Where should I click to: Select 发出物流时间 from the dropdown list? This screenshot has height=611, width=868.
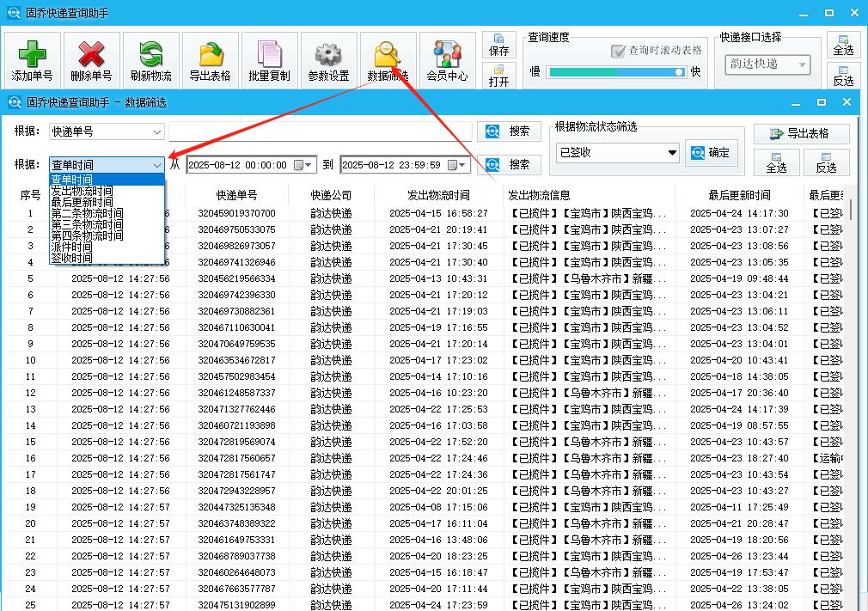(x=82, y=191)
